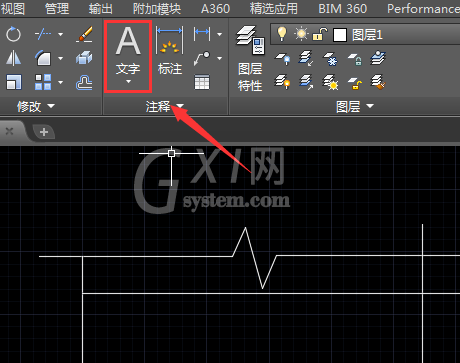The width and height of the screenshot is (460, 363).
Task: Expand the leader tool dropdown arrow
Action: tap(219, 58)
